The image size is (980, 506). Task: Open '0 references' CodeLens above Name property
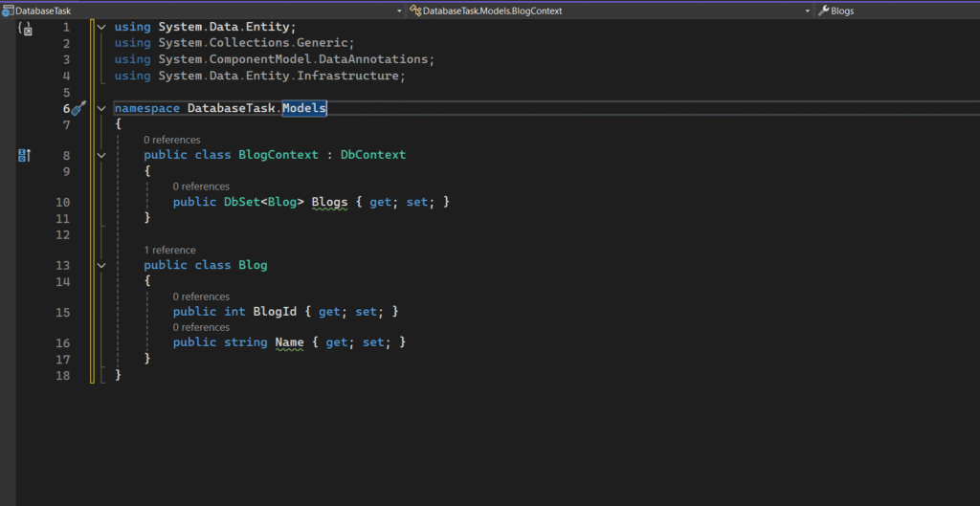(201, 327)
